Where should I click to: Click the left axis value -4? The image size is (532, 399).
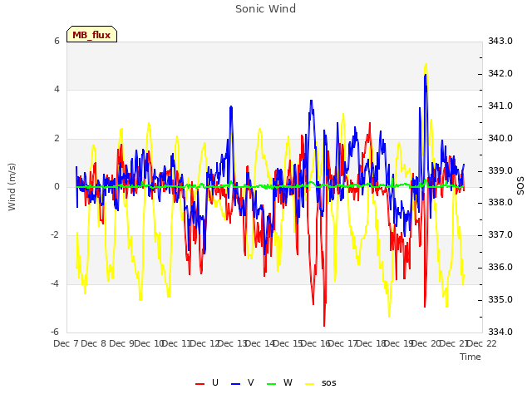pyautogui.click(x=55, y=283)
